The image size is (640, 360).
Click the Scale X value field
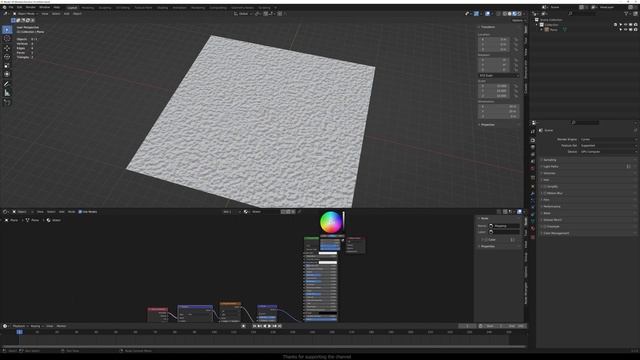pyautogui.click(x=493, y=86)
